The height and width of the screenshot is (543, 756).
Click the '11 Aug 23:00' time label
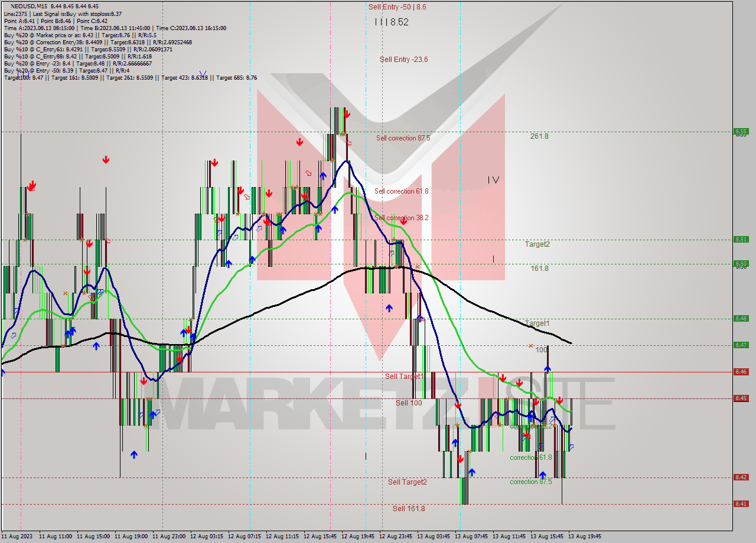click(169, 537)
